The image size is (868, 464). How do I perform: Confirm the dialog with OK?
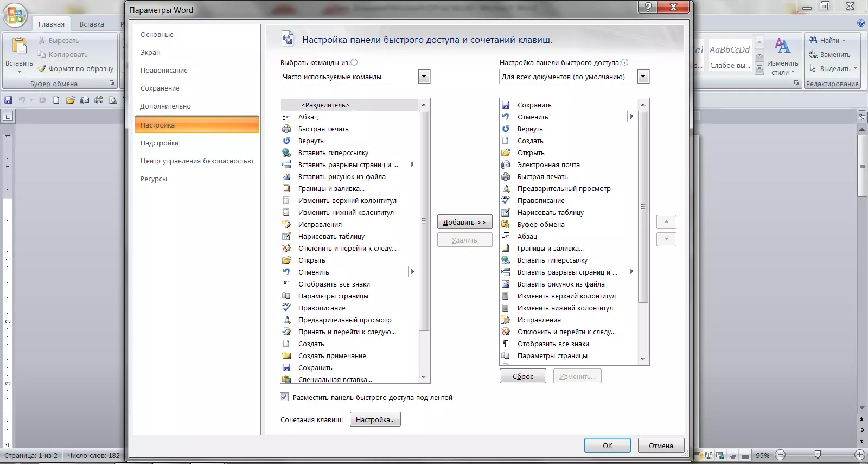tap(608, 446)
